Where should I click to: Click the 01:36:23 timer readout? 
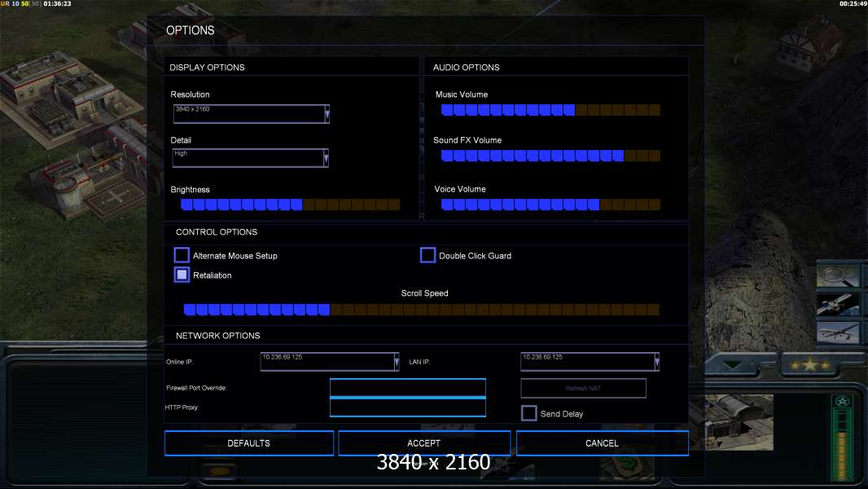(57, 4)
